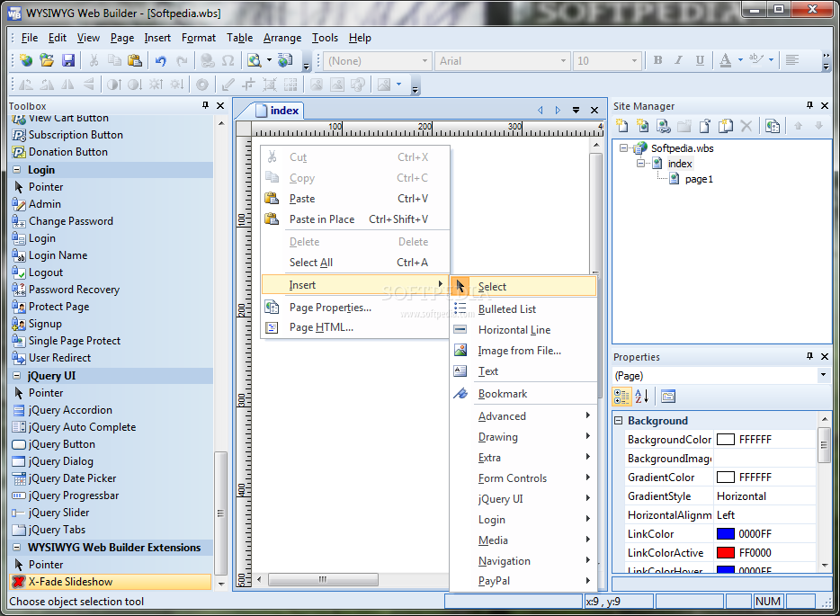This screenshot has height=616, width=840.
Task: Click the Toolbox scroll down arrow
Action: 221,584
